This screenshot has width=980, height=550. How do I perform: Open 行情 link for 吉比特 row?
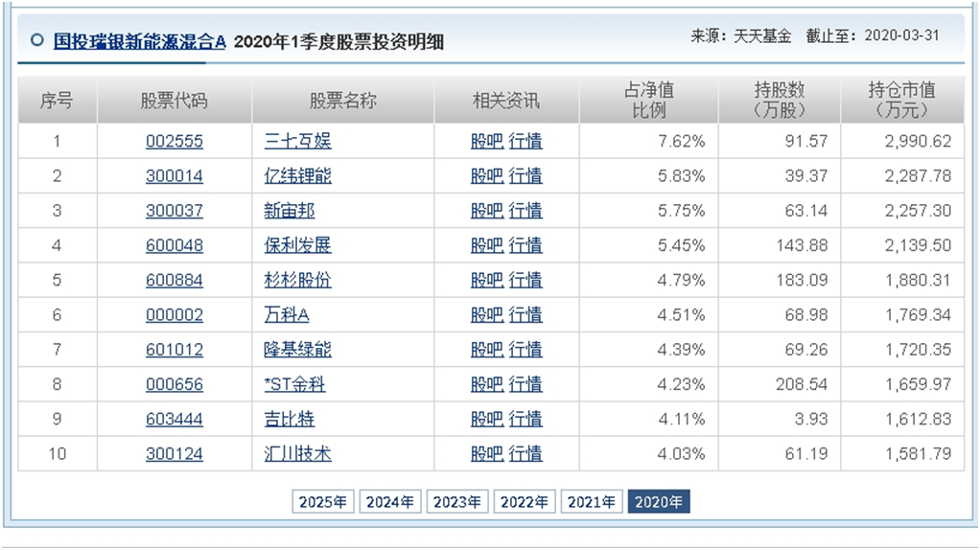tap(525, 419)
